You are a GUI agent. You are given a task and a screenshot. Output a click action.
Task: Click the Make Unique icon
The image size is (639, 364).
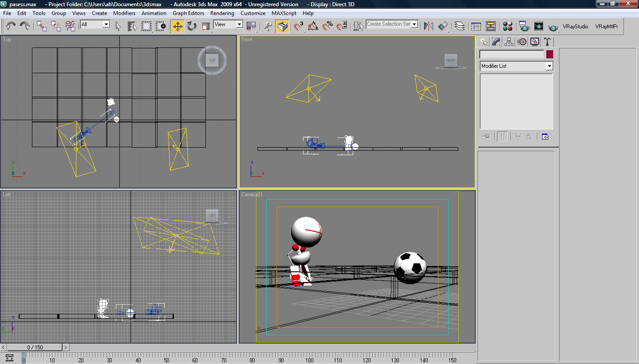518,137
